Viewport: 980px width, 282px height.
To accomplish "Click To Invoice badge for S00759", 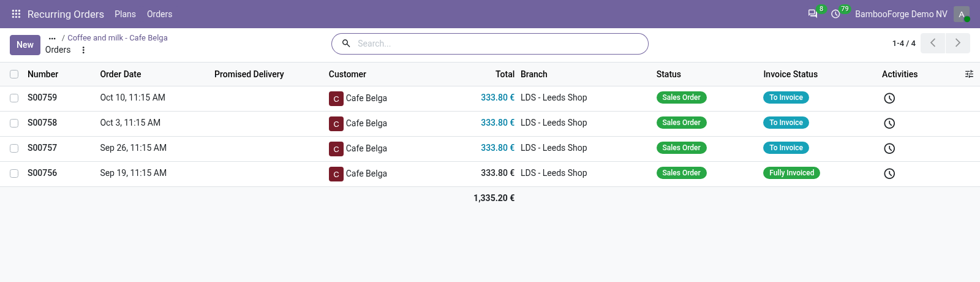I will coord(786,97).
